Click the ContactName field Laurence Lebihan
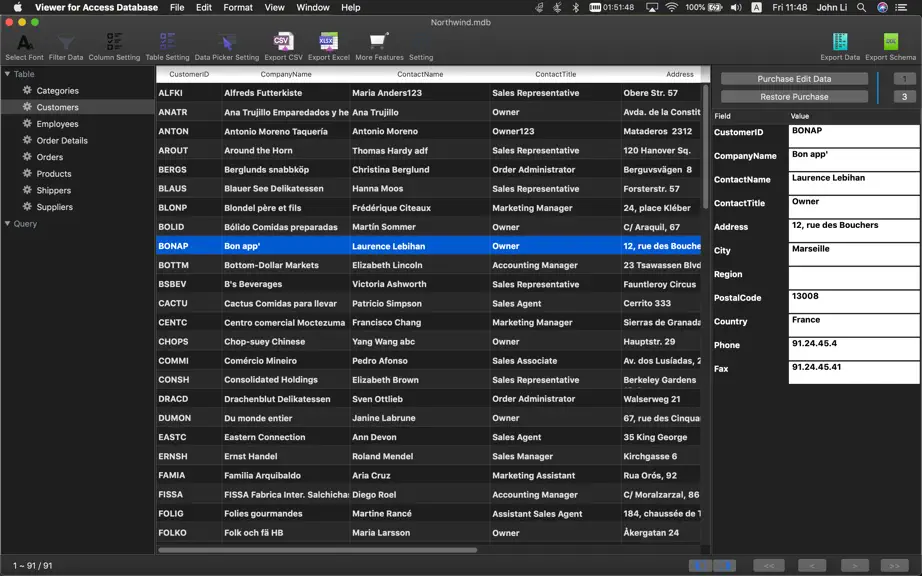Screen dimensions: 922x576 pyautogui.click(x=854, y=183)
